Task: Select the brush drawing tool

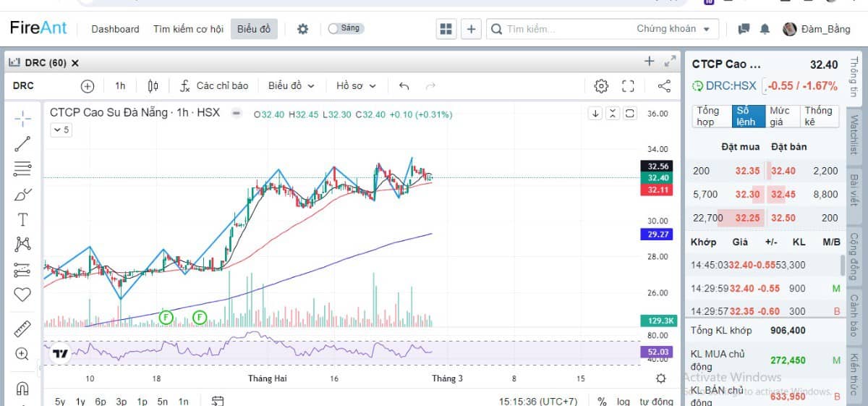Action: [22, 194]
